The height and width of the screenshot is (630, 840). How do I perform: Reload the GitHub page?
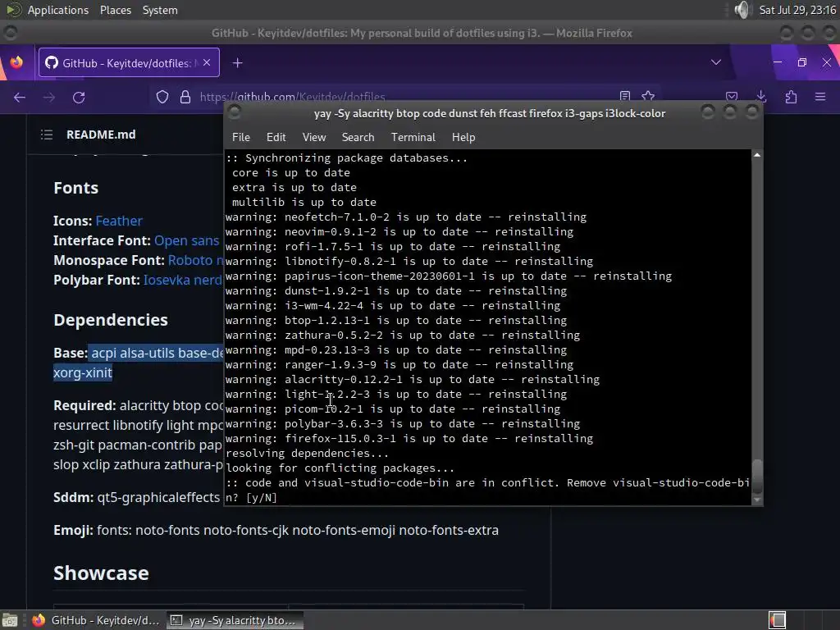[79, 98]
